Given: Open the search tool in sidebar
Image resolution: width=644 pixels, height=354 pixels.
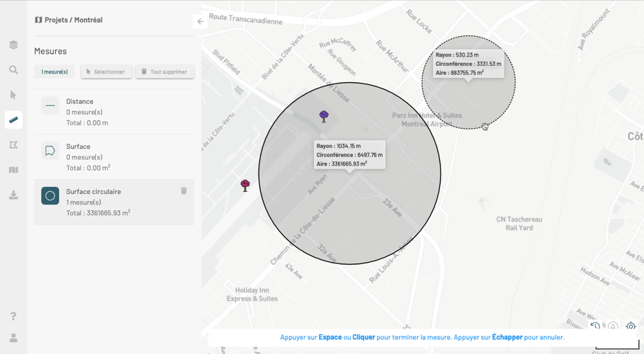Looking at the screenshot, I should point(13,70).
